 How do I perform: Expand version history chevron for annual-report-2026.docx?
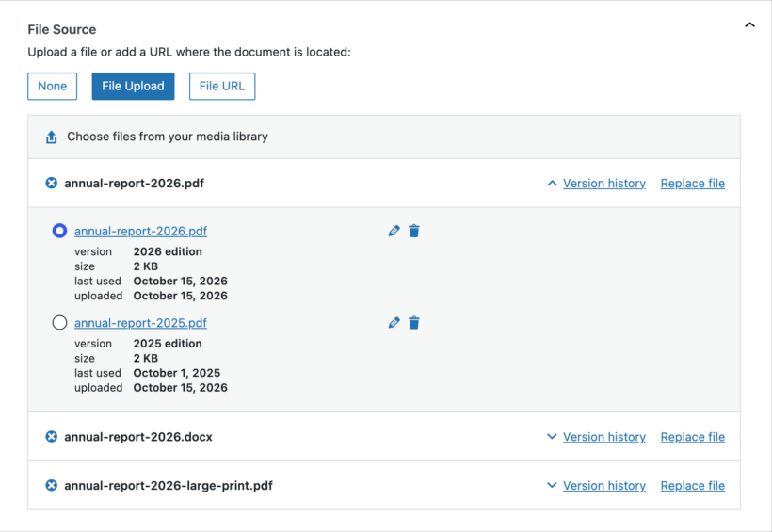coord(552,437)
